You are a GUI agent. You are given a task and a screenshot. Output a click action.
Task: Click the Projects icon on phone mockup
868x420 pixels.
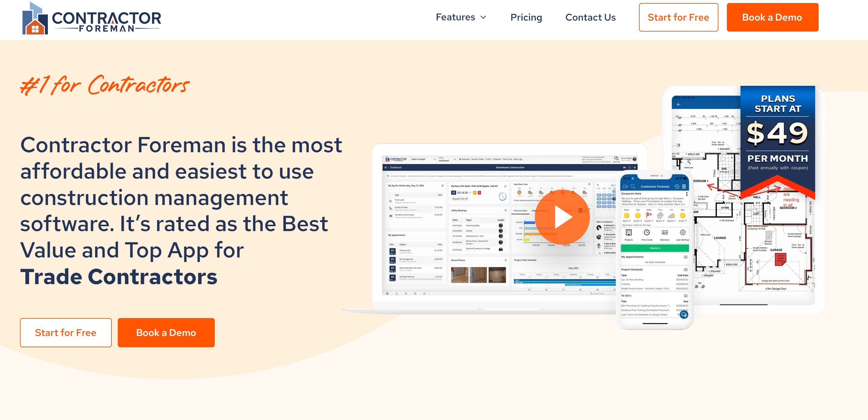628,233
